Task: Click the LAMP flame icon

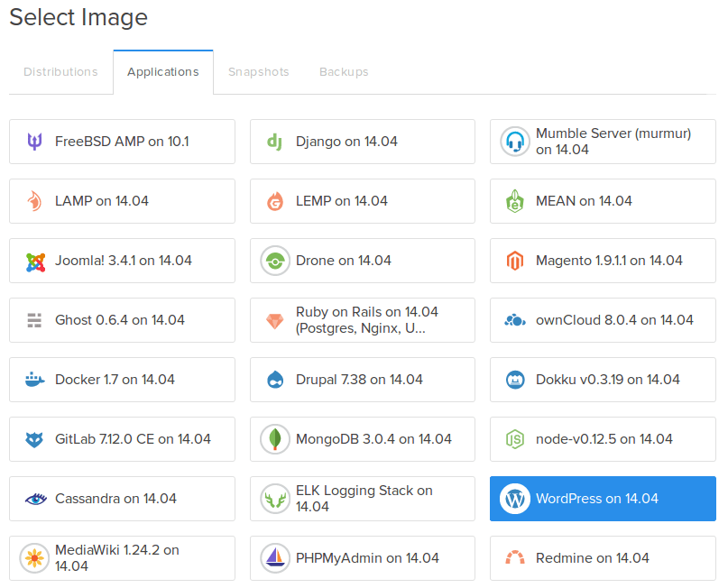Action: click(34, 201)
